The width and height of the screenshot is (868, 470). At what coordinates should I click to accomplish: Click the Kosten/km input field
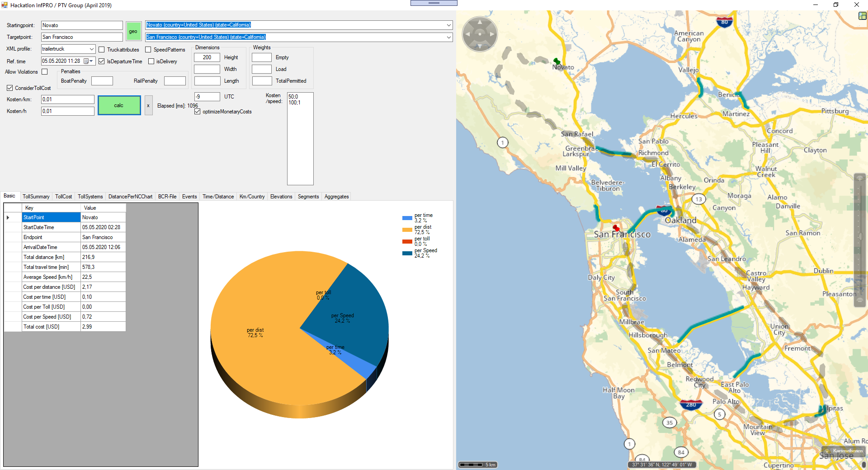(x=67, y=99)
